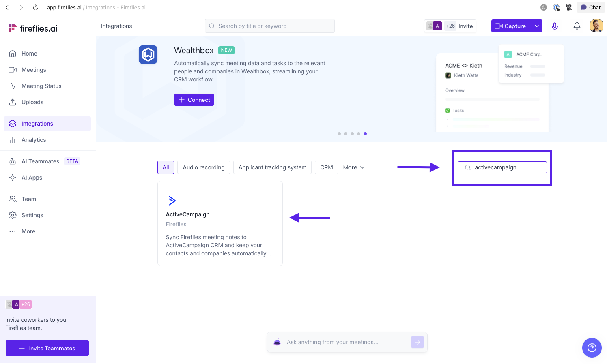
Task: Click the team avatars above invite coworkers text
Action: tap(18, 304)
